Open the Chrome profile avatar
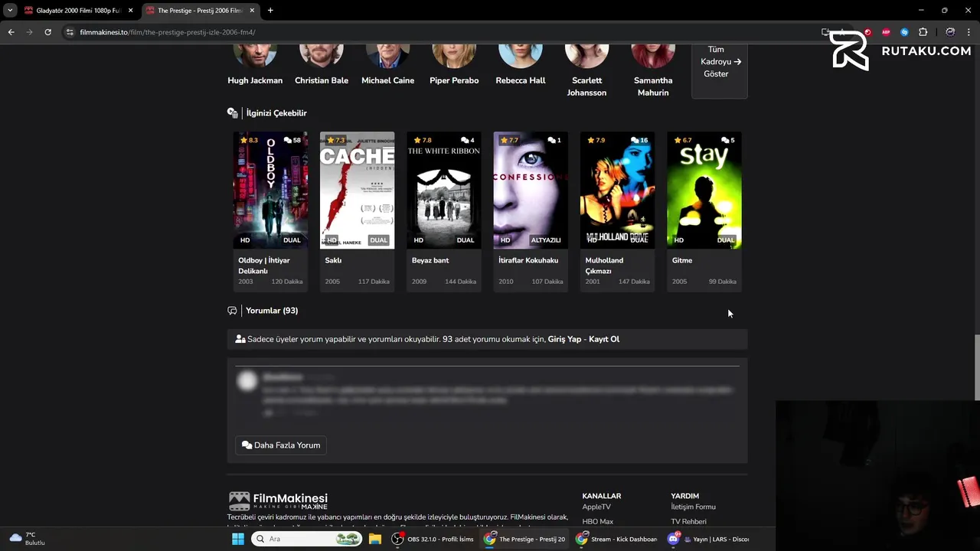The width and height of the screenshot is (980, 551). [x=950, y=32]
